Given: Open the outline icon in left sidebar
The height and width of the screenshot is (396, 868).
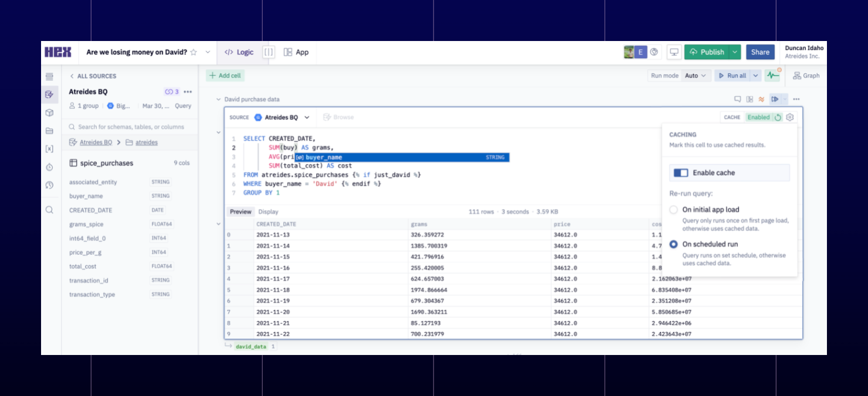Looking at the screenshot, I should click(x=49, y=76).
